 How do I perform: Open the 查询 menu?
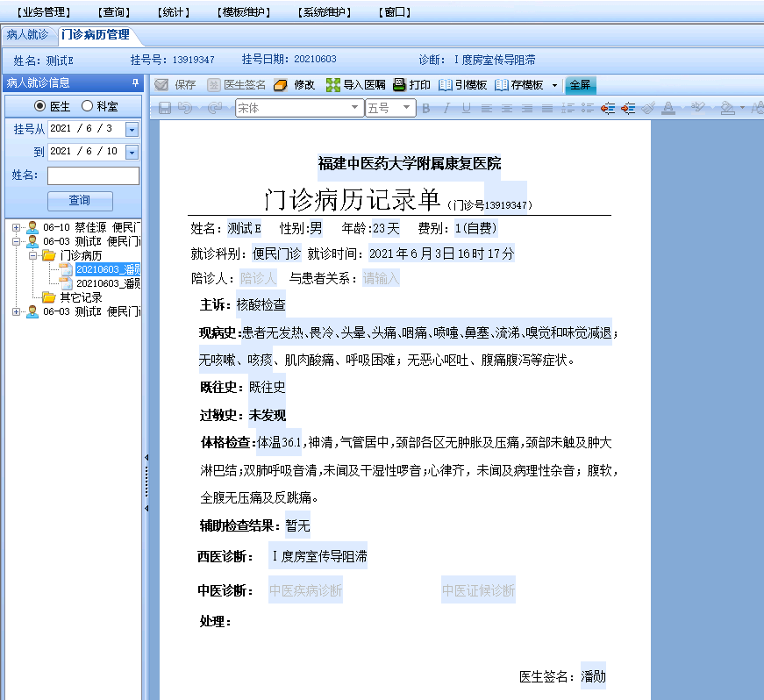[x=114, y=12]
